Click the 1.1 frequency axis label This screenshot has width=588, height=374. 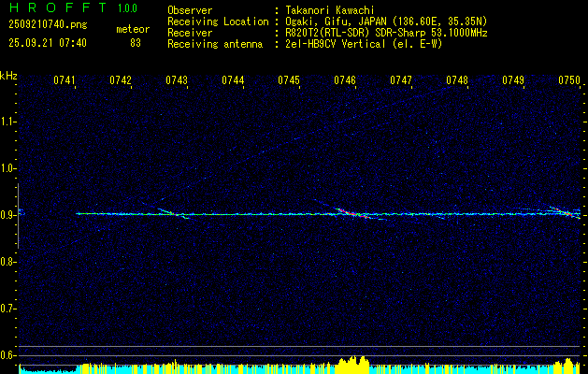pos(8,122)
